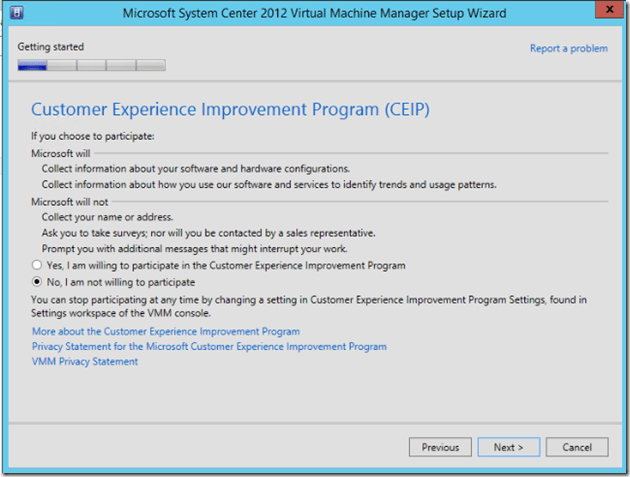Select Yes, I am willing to participate

pos(37,266)
